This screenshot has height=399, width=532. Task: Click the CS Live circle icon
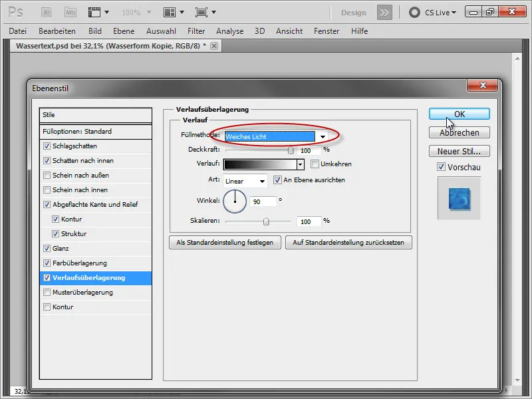414,13
